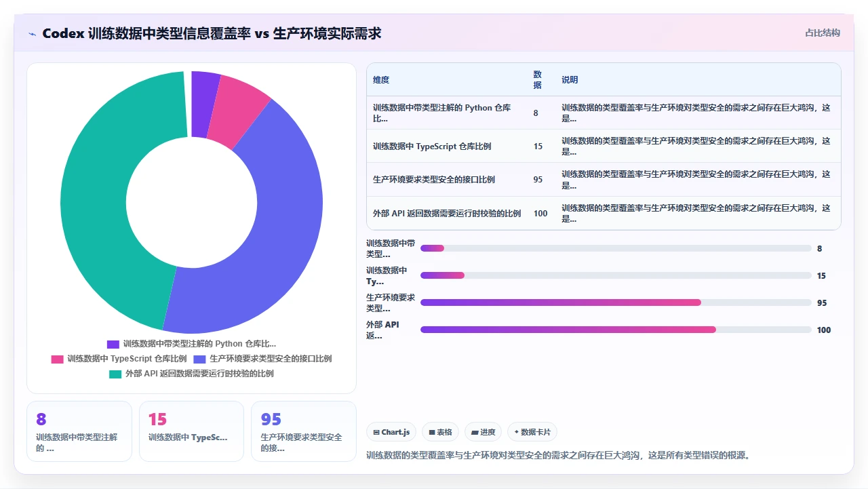Viewport: 868px width, 489px height.
Task: Select the 表格 tag
Action: pos(440,432)
